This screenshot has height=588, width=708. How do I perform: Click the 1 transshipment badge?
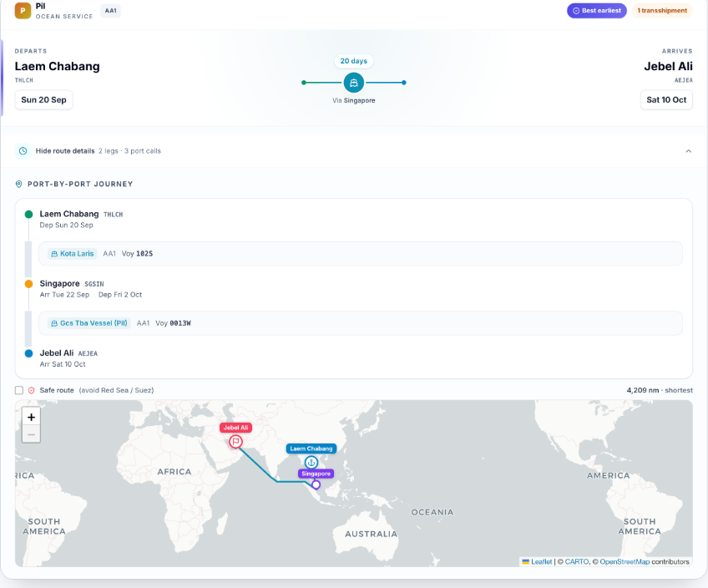pos(662,10)
